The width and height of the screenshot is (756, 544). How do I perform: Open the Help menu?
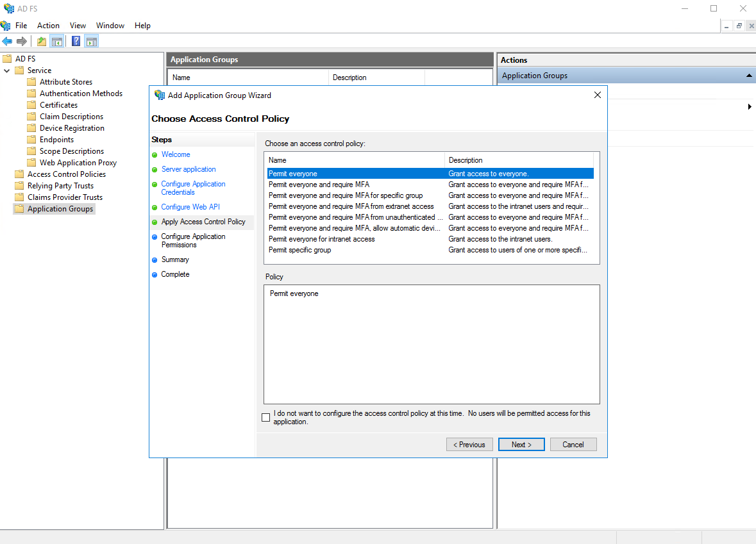click(142, 26)
